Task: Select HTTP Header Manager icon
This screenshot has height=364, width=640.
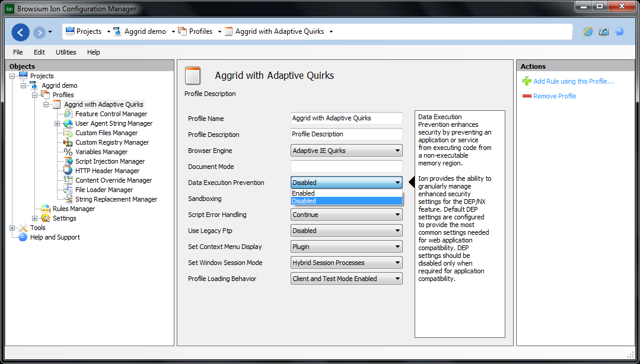Action: (x=68, y=171)
